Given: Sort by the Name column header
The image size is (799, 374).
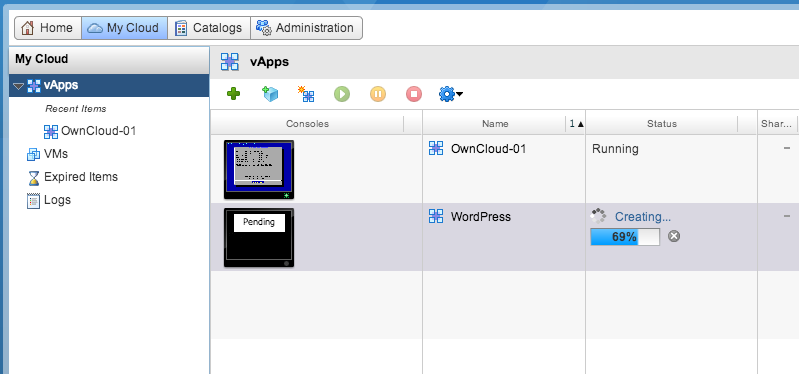Looking at the screenshot, I should coord(495,123).
